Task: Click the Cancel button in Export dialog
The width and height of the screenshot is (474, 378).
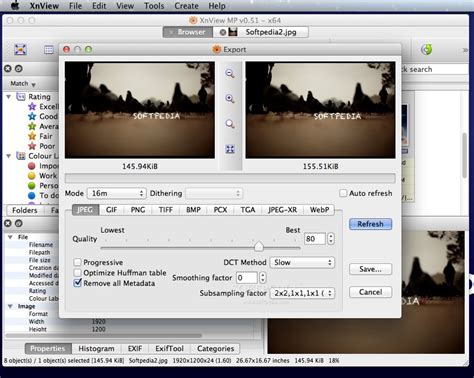Action: click(370, 292)
